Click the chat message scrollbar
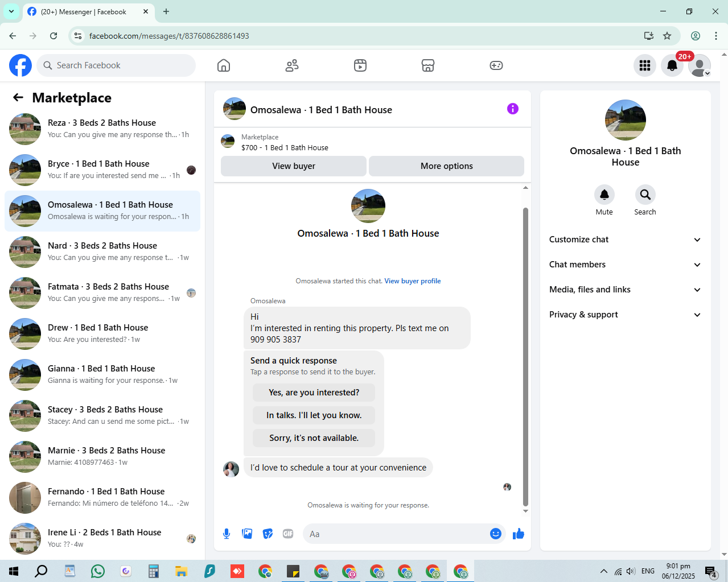Image resolution: width=728 pixels, height=582 pixels. tap(525, 357)
